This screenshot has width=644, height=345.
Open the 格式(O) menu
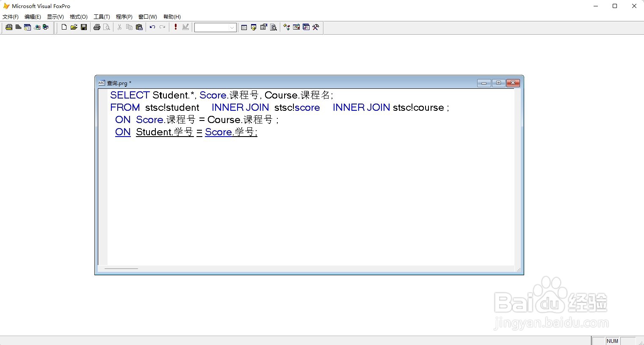[x=79, y=17]
